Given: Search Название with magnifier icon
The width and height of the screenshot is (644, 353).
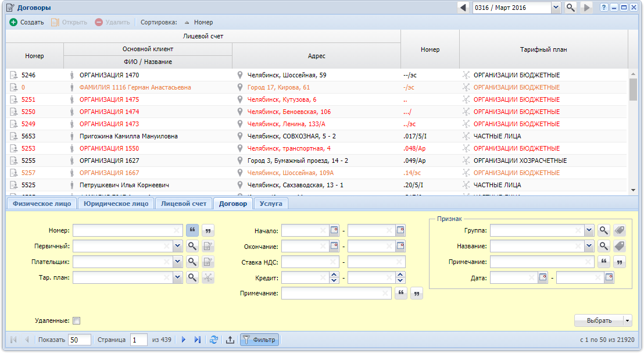Looking at the screenshot, I should [x=603, y=246].
